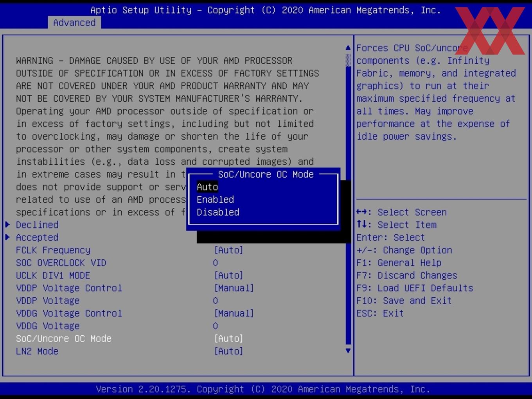
Task: Open FCLK Frequency [Auto] value
Action: click(x=228, y=250)
